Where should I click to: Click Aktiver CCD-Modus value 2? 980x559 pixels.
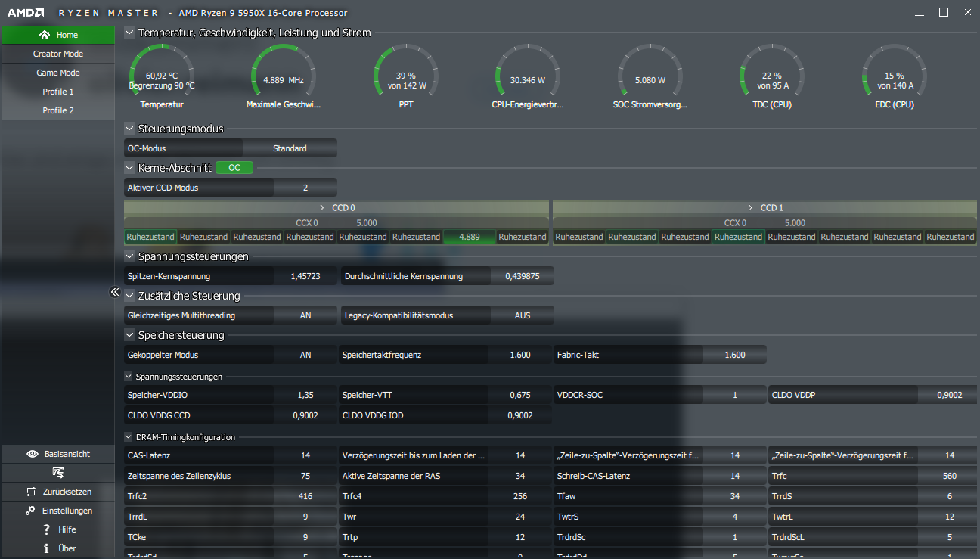[305, 188]
